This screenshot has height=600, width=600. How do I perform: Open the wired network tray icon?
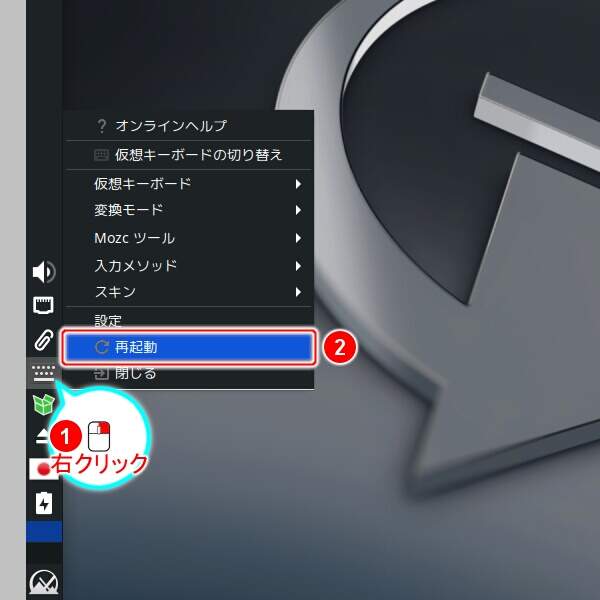43,305
